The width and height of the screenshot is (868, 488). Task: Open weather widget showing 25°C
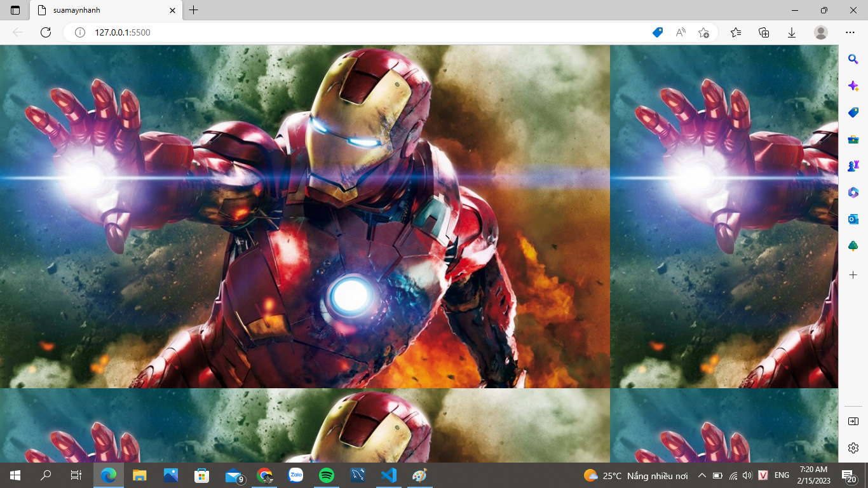click(x=635, y=475)
